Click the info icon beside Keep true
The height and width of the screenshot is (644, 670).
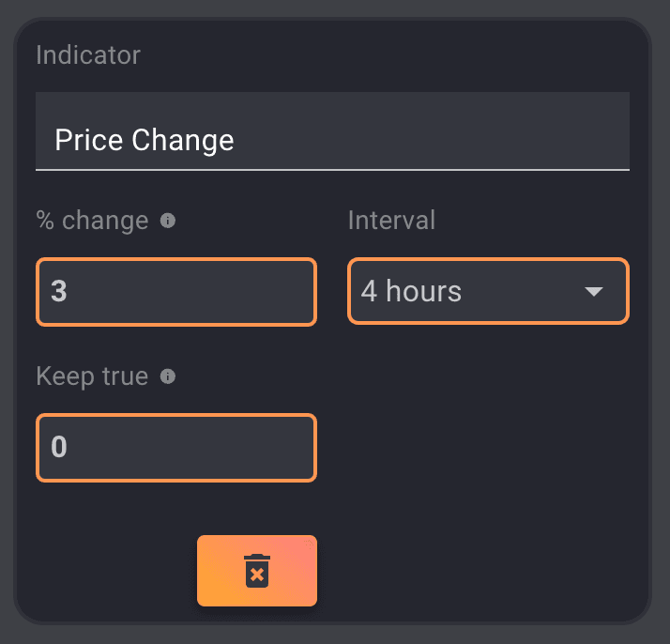(x=168, y=376)
